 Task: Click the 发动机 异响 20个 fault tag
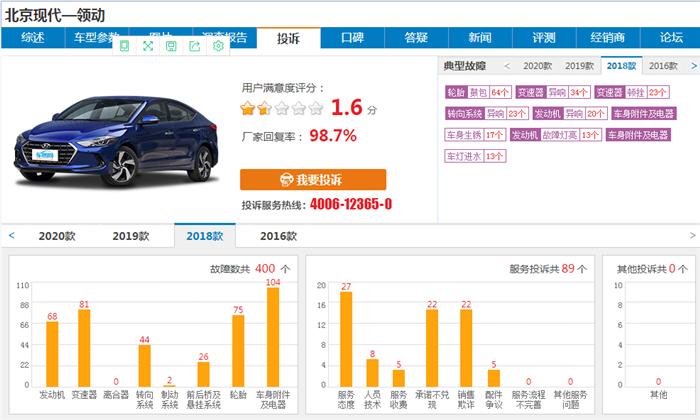570,113
